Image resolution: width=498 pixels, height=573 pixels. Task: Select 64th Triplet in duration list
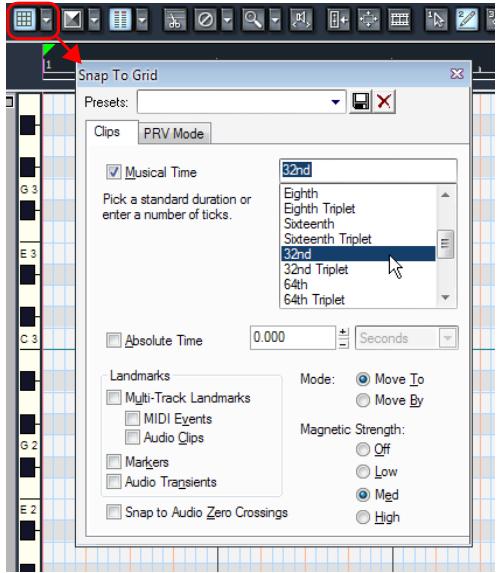click(x=358, y=300)
